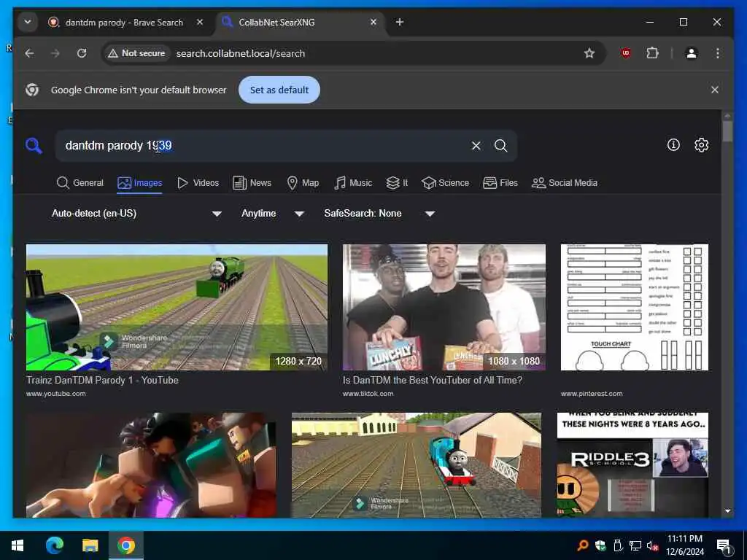This screenshot has width=747, height=560.
Task: Open a new browser tab
Action: [x=400, y=22]
